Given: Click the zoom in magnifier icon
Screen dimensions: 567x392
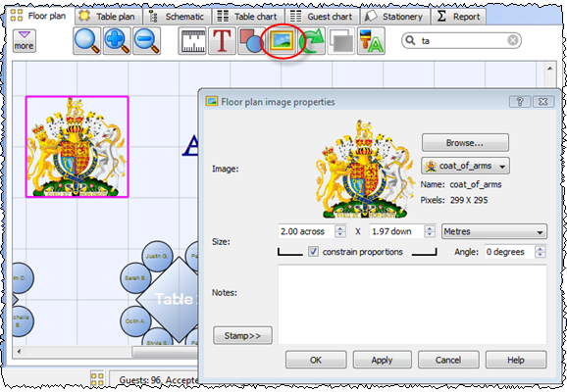Looking at the screenshot, I should [x=117, y=41].
